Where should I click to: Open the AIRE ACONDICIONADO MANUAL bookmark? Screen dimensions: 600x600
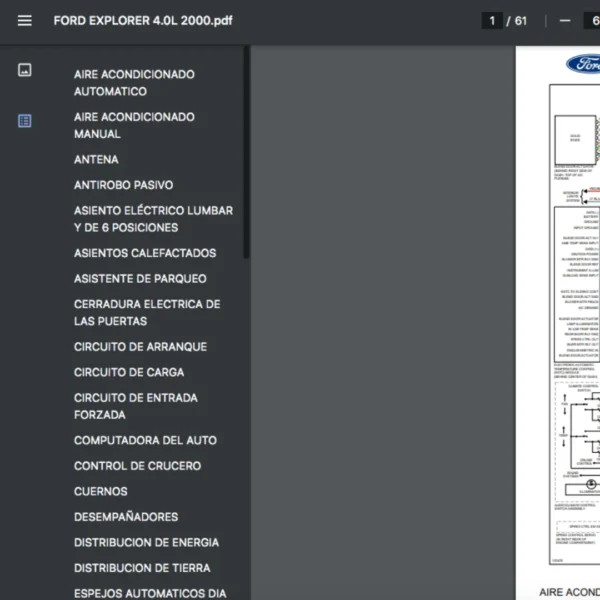pos(134,125)
